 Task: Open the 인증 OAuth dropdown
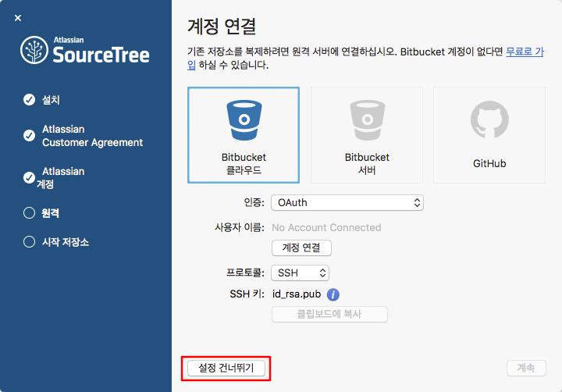pos(347,202)
